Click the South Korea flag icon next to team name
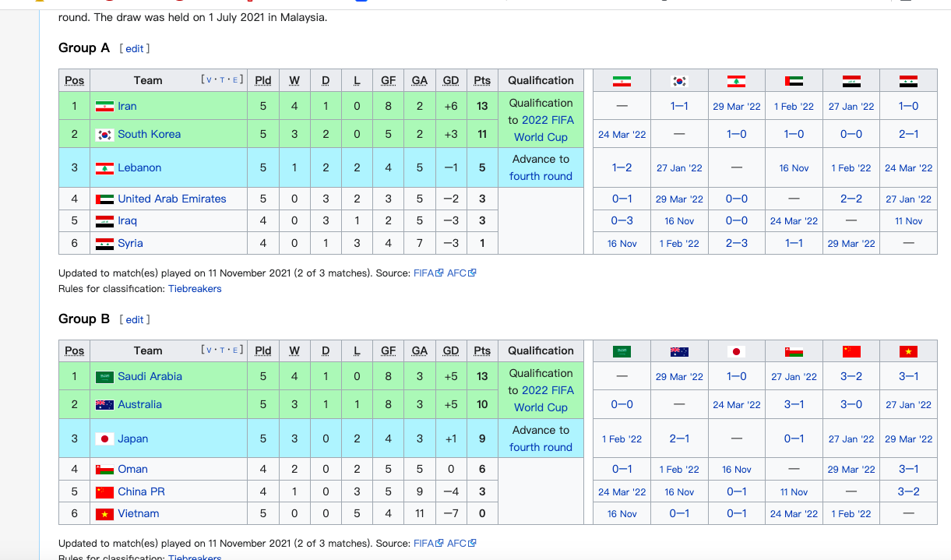 [x=104, y=133]
